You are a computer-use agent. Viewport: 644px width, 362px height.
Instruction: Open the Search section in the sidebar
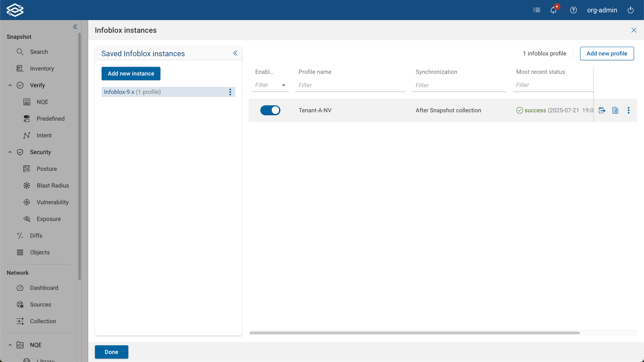(x=39, y=52)
